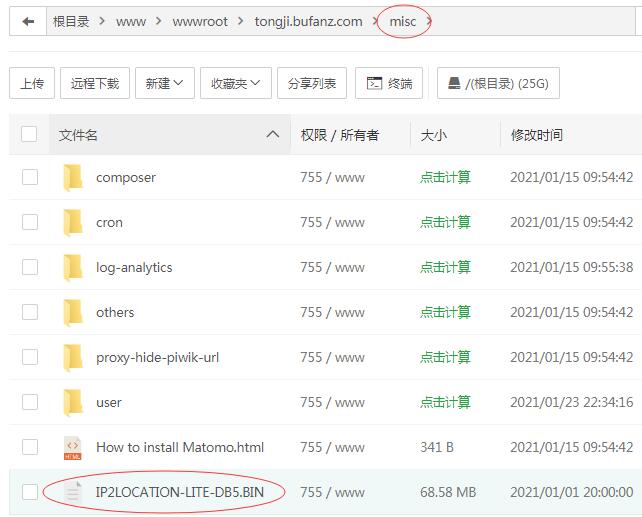Open the others folder name
The image size is (642, 517).
coord(115,312)
